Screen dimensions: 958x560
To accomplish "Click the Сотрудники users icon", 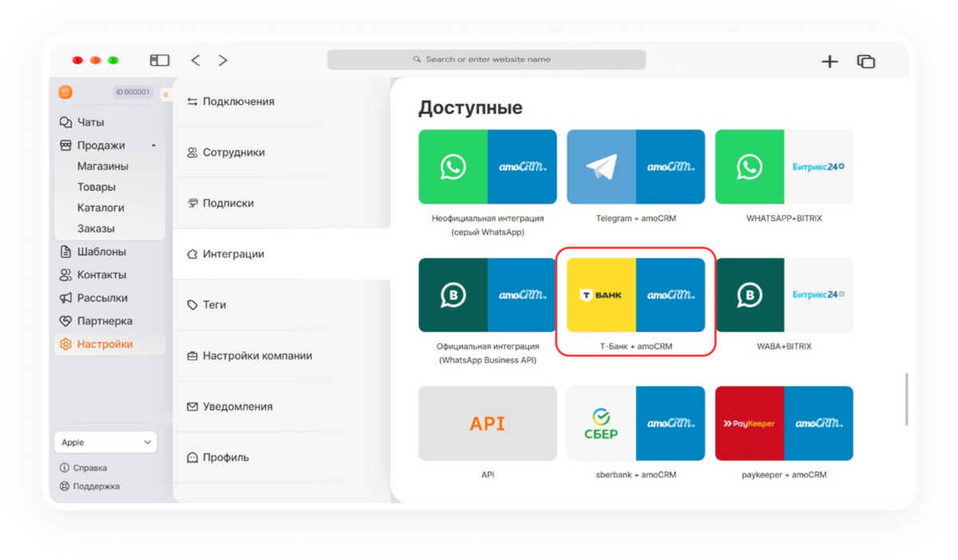I will pos(192,153).
